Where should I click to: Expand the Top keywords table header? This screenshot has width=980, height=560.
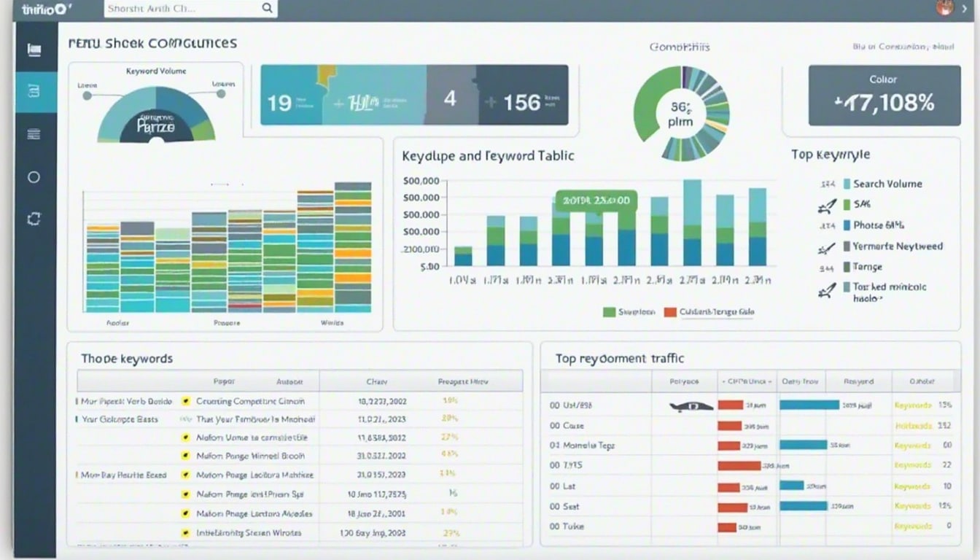(125, 358)
